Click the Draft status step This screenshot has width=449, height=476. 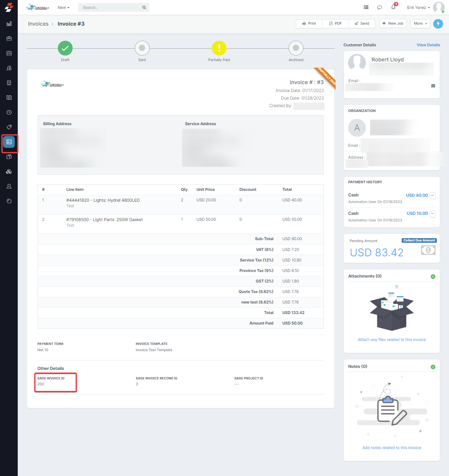(65, 48)
